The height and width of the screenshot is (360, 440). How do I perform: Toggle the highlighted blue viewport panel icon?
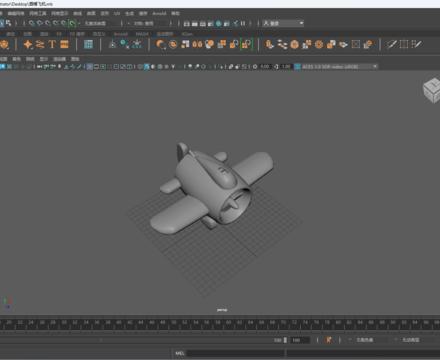coord(90,67)
